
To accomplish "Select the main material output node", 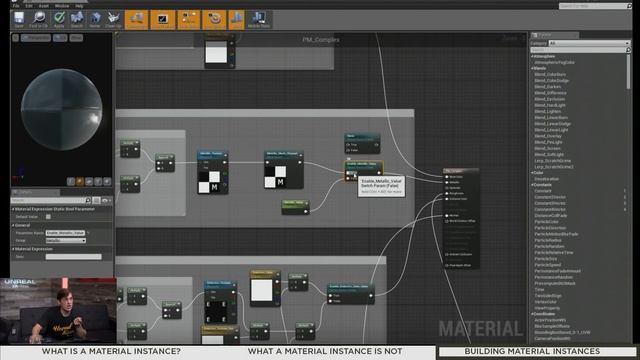I will 461,218.
